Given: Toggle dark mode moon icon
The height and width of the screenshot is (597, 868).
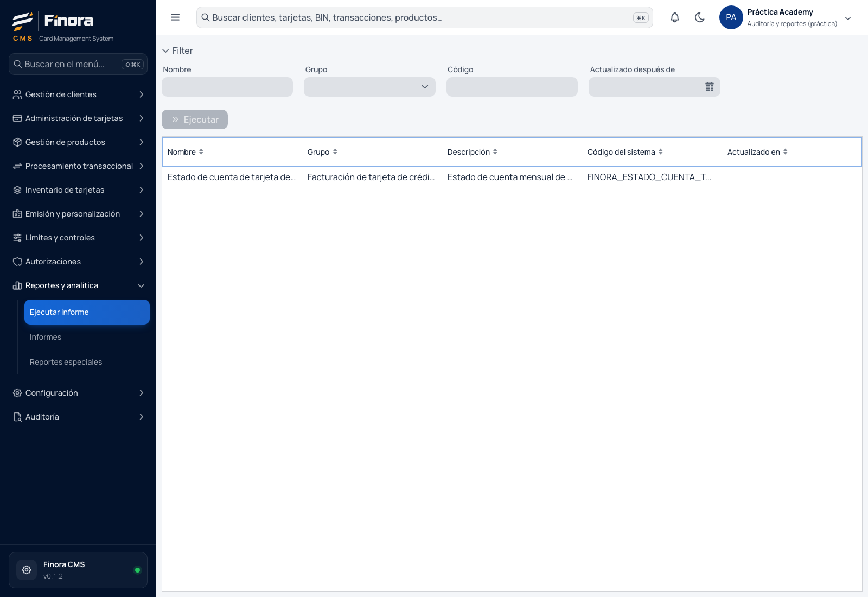Looking at the screenshot, I should pyautogui.click(x=700, y=17).
